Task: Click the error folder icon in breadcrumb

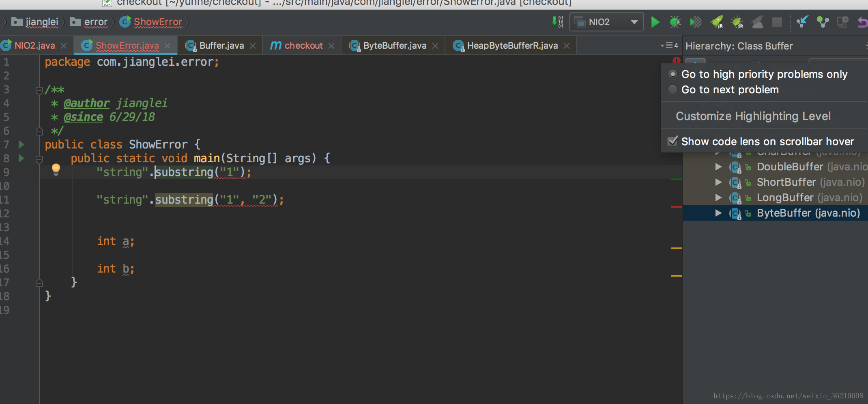Action: (x=75, y=21)
